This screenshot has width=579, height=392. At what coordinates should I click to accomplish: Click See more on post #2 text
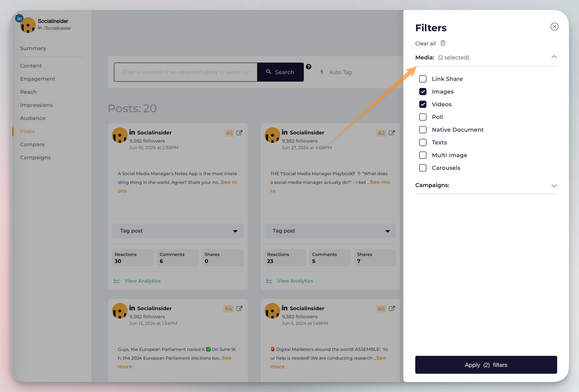point(380,182)
